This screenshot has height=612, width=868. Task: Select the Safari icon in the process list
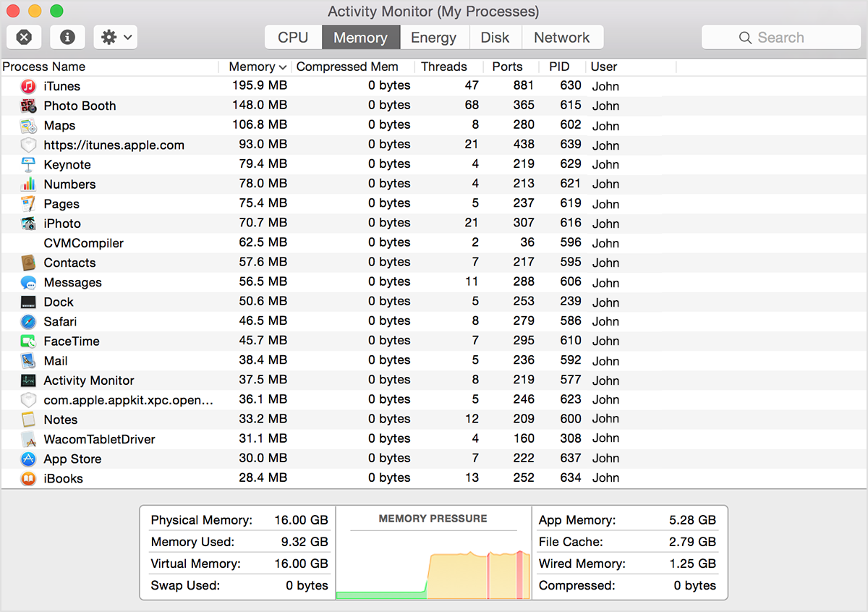pyautogui.click(x=27, y=321)
